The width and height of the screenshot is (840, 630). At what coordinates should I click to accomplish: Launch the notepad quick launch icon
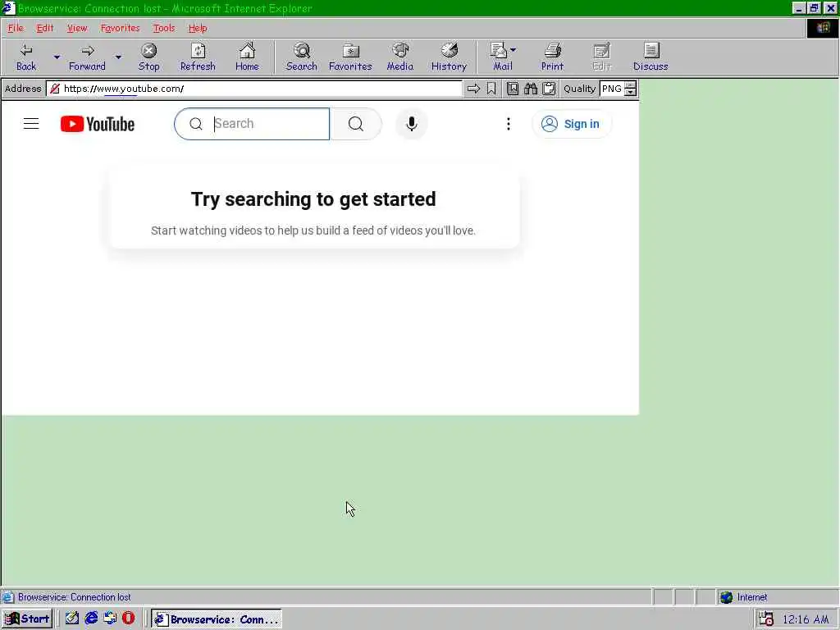click(x=72, y=619)
